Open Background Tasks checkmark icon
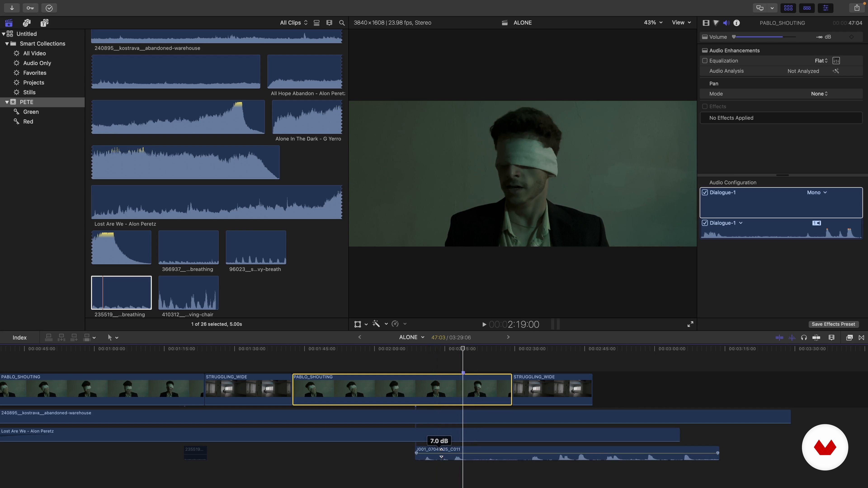This screenshot has width=868, height=488. pyautogui.click(x=49, y=8)
